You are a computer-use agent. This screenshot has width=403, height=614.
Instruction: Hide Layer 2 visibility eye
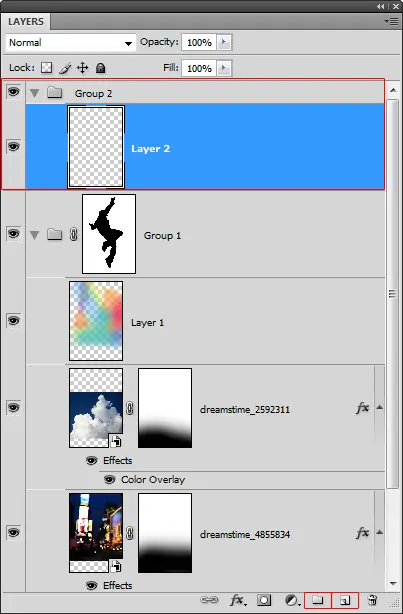coord(13,146)
